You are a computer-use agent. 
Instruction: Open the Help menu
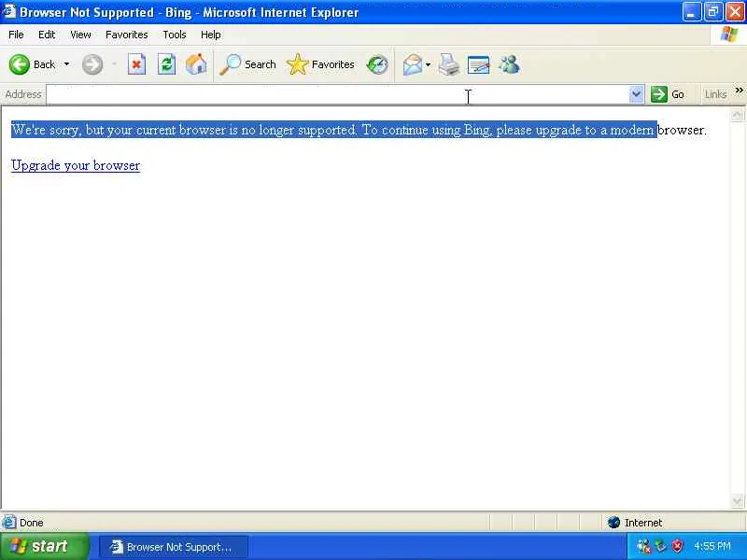[x=211, y=35]
